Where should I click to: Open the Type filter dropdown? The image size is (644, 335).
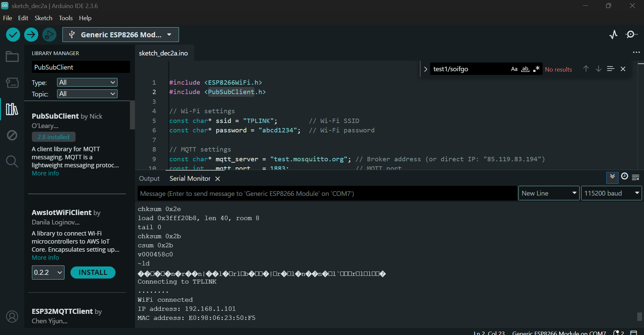click(x=87, y=82)
